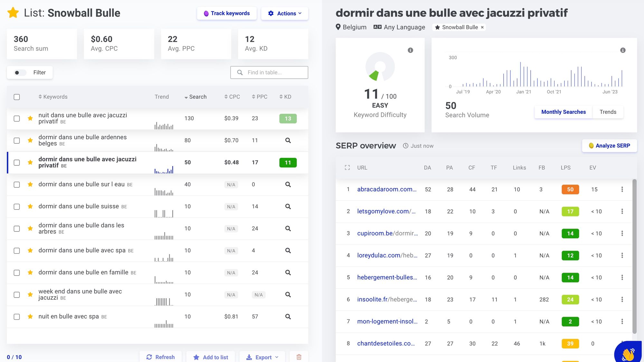Unstar the nuit en bulle avec spa keyword
This screenshot has height=362, width=644.
(x=30, y=317)
